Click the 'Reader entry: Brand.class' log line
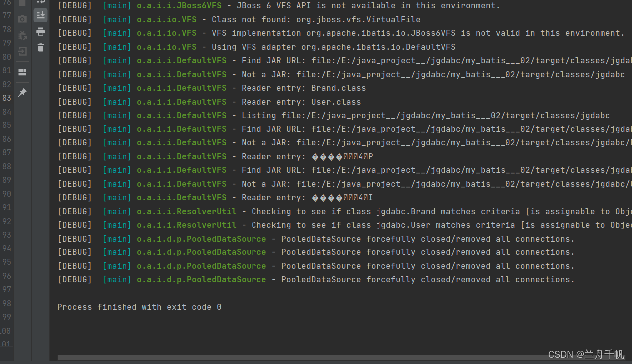 (x=211, y=88)
